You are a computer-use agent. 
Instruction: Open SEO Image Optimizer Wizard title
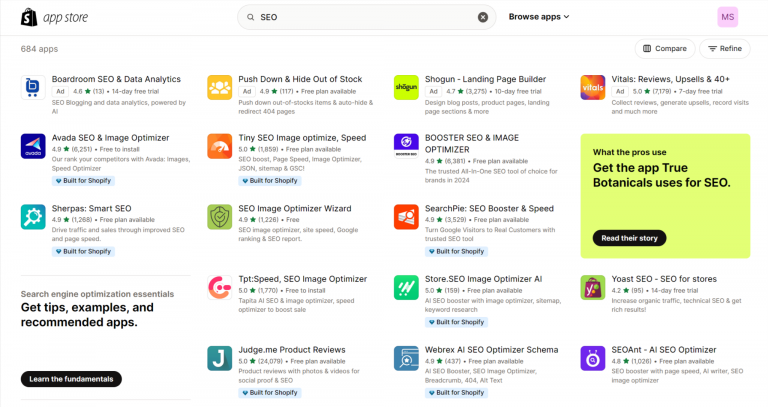click(x=295, y=208)
